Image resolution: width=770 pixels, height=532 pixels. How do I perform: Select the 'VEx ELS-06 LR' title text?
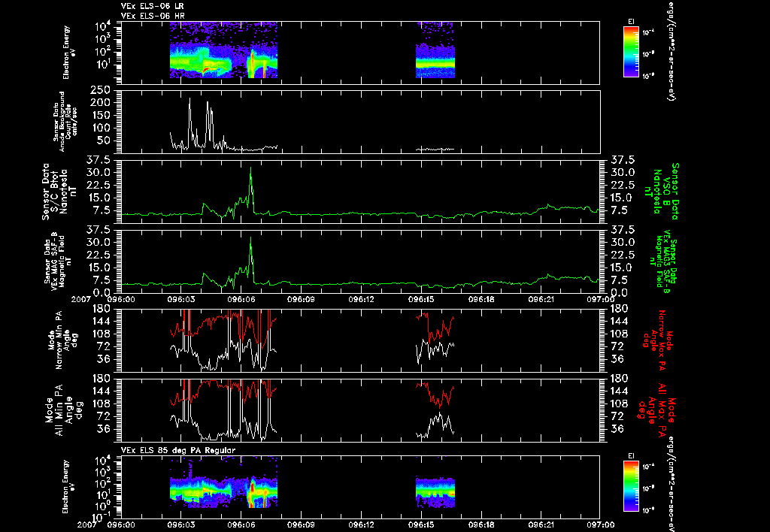[x=153, y=6]
